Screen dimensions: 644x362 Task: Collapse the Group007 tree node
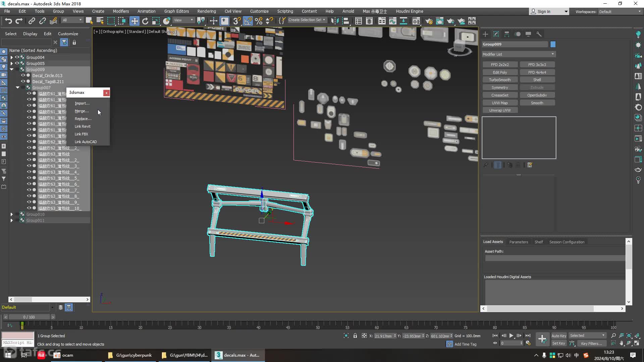[18, 87]
